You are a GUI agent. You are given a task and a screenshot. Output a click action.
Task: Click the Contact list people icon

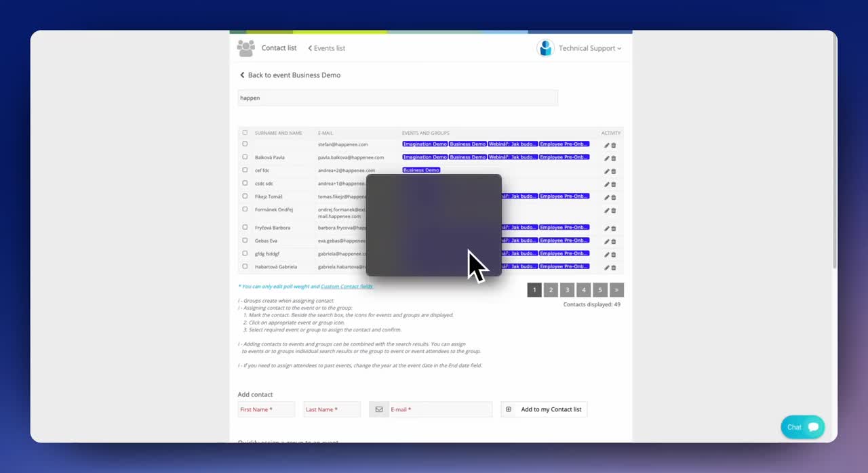coord(245,48)
